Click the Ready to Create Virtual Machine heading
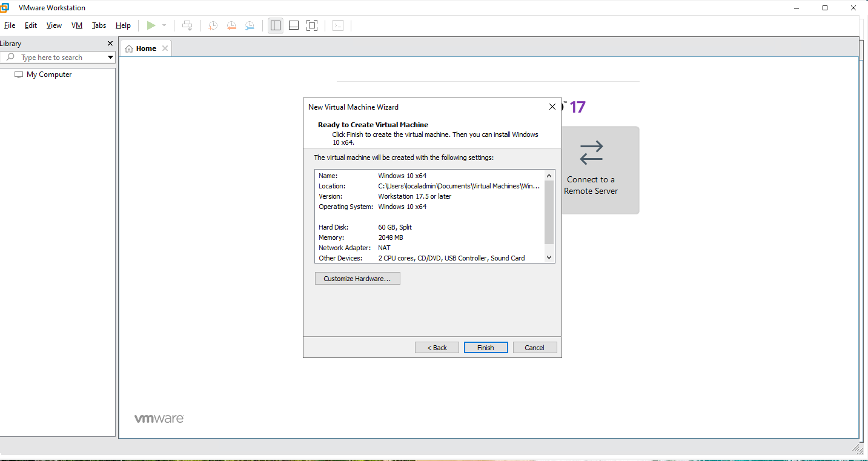Viewport: 868px width, 461px height. [373, 125]
